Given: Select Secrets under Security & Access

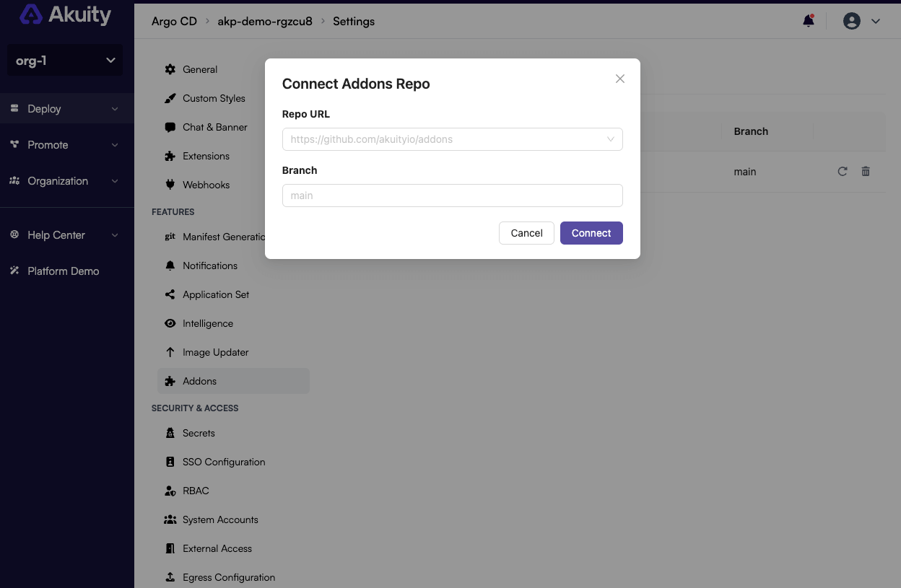Looking at the screenshot, I should coord(200,433).
